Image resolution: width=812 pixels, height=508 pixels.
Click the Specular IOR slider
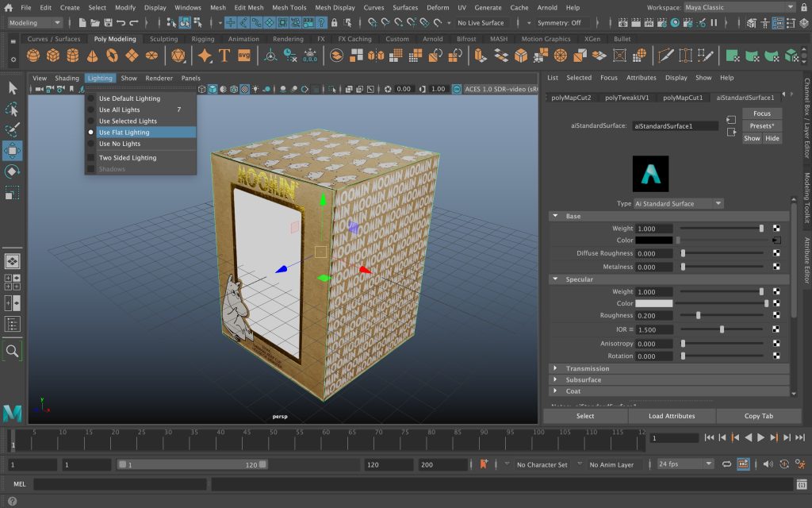(x=722, y=329)
